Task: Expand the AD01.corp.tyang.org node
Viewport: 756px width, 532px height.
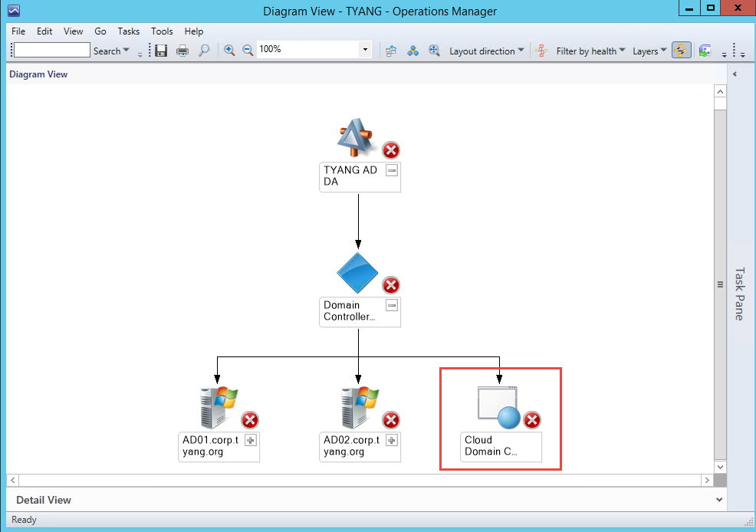Action: (x=251, y=440)
